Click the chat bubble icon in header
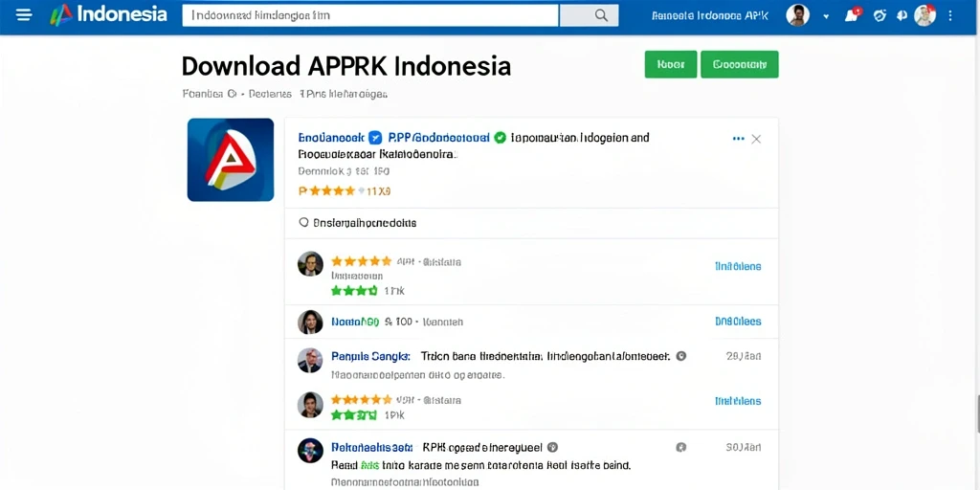 (x=902, y=15)
